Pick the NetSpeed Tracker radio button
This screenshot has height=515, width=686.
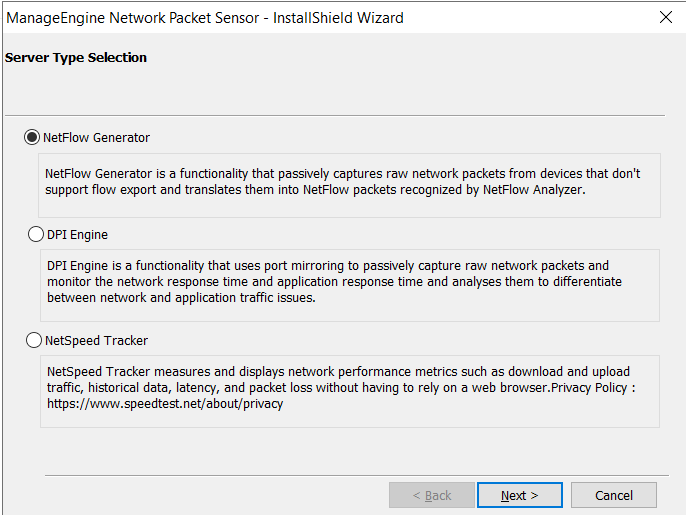point(34,341)
